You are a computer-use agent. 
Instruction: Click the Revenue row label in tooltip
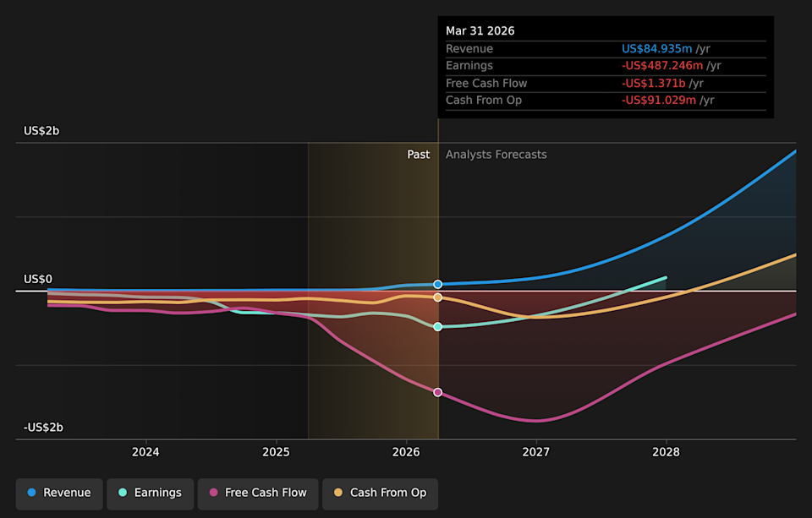click(469, 49)
